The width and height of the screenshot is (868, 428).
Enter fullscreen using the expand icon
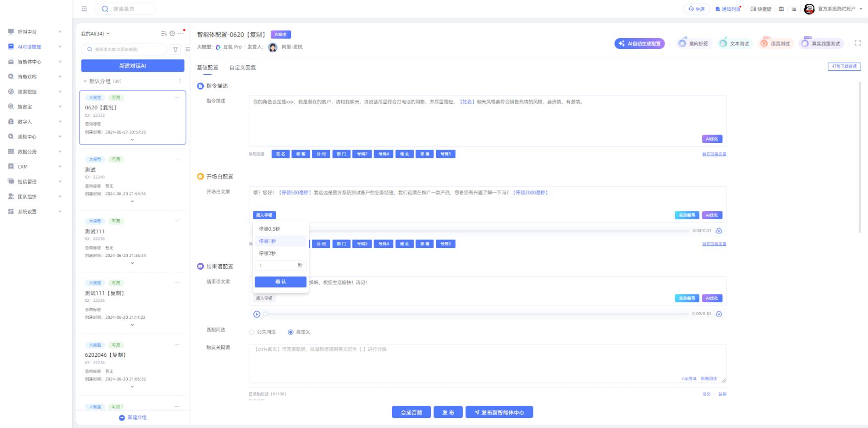tap(858, 44)
